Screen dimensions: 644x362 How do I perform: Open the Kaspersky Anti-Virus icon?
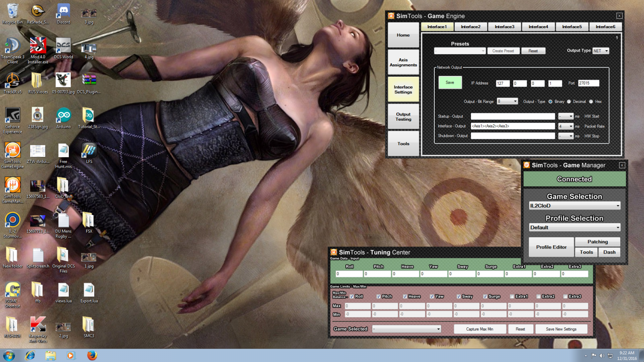(x=38, y=330)
